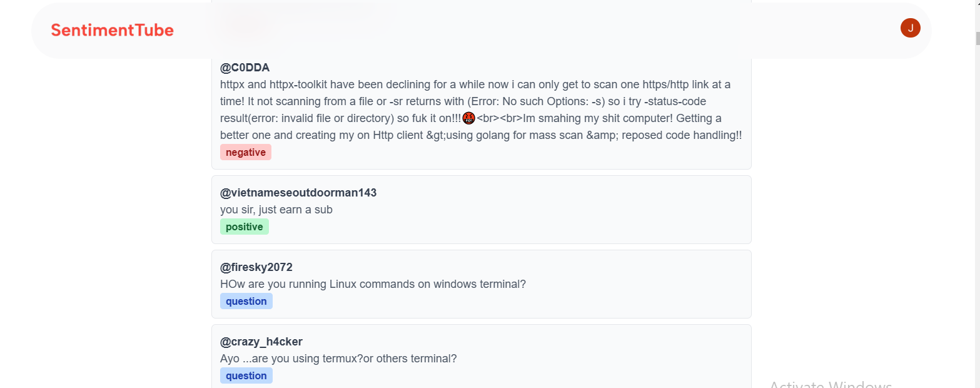This screenshot has height=388, width=980.
Task: Select the question badge under @crazy_h4cker
Action: [246, 375]
